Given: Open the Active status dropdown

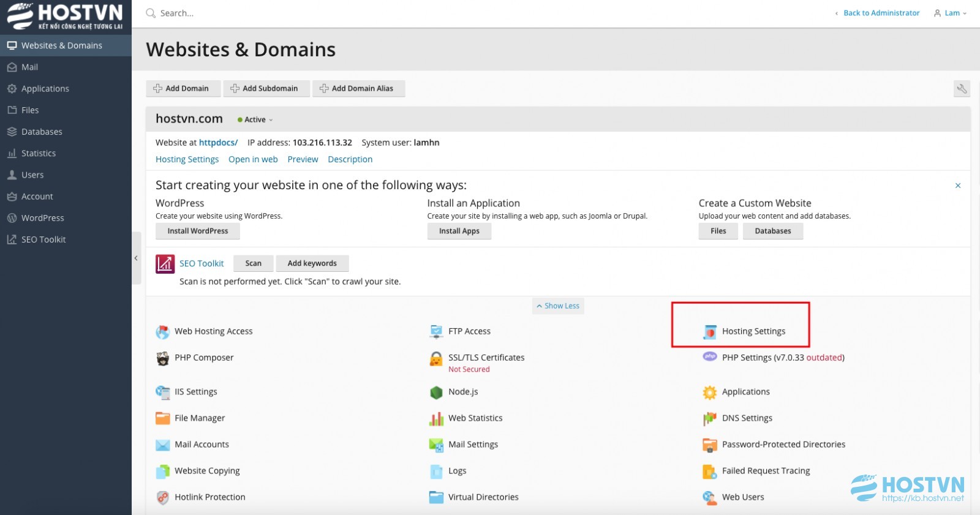Looking at the screenshot, I should (255, 120).
